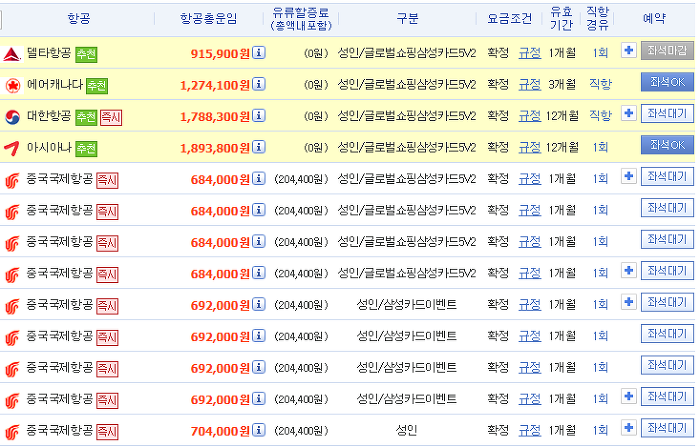
Task: Click the 좌석마감 button for 델타항공
Action: [x=667, y=50]
